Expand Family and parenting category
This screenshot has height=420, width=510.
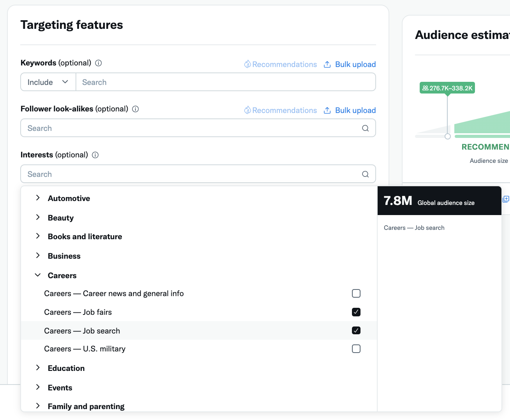[38, 406]
